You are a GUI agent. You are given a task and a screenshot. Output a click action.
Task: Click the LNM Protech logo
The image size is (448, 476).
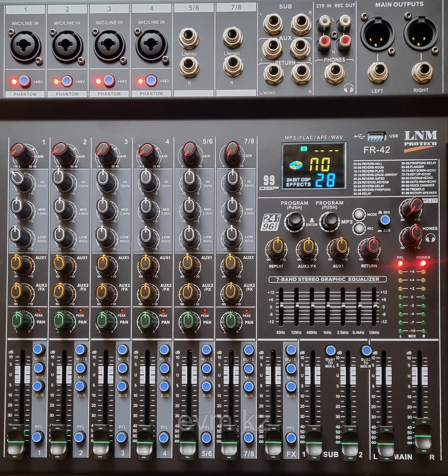(x=420, y=138)
